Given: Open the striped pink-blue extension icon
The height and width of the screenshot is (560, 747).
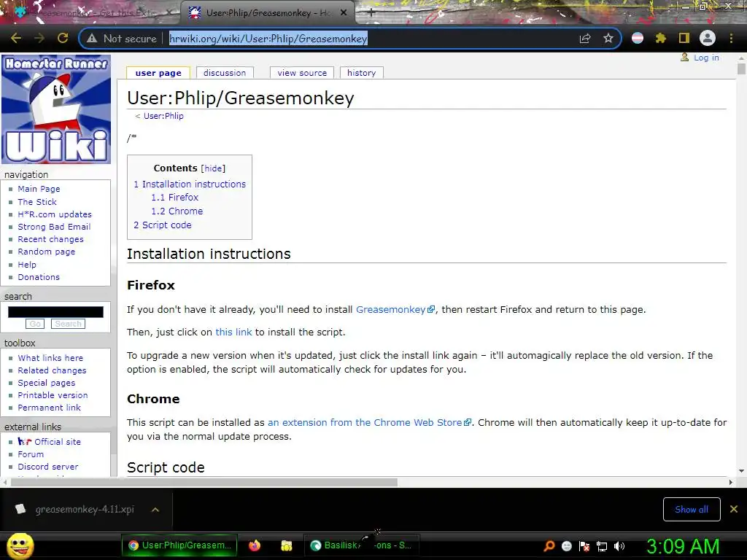Looking at the screenshot, I should pyautogui.click(x=638, y=38).
